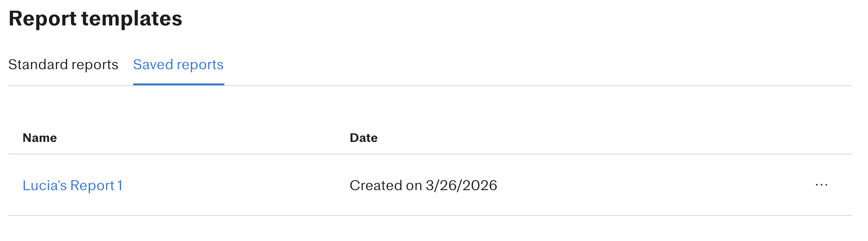This screenshot has height=241, width=868.
Task: Click the bold Report templates title
Action: (95, 19)
